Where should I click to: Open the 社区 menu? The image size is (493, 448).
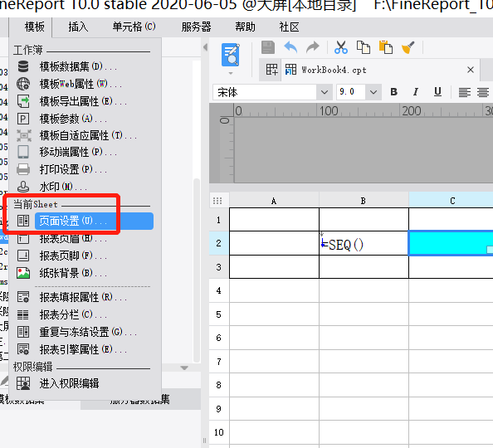(289, 27)
